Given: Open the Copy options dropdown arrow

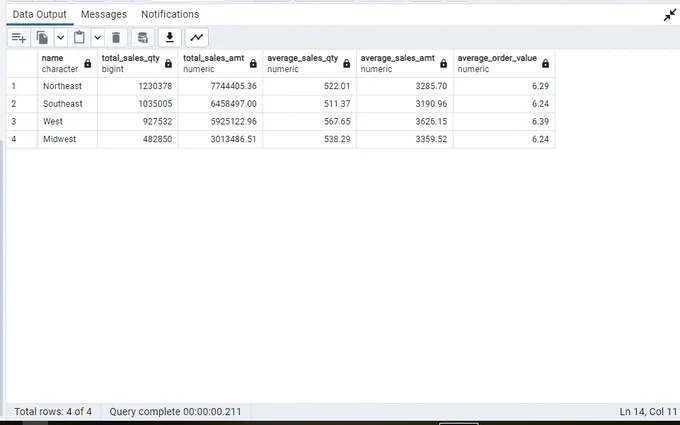Looking at the screenshot, I should (x=61, y=38).
